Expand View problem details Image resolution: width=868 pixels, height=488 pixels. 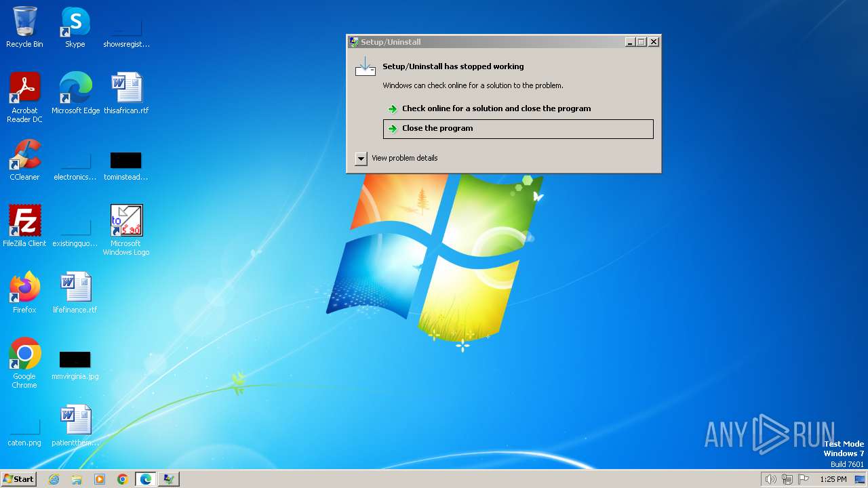tap(396, 159)
